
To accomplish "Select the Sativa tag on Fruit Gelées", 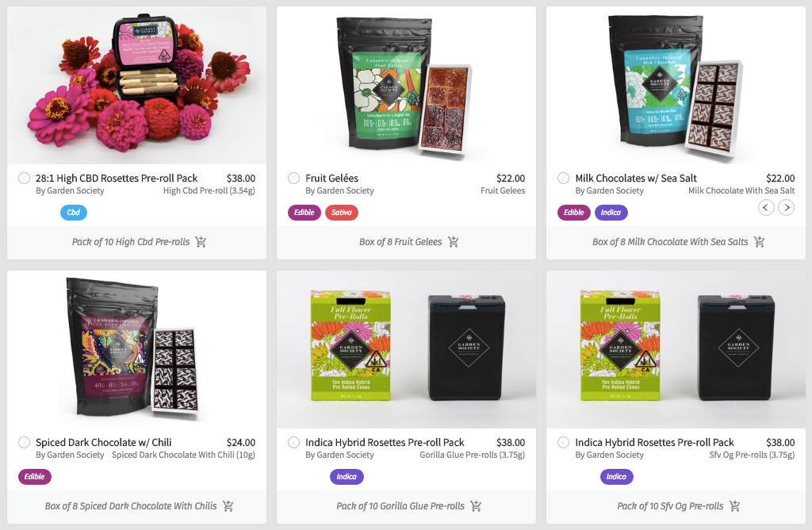I will (x=341, y=213).
